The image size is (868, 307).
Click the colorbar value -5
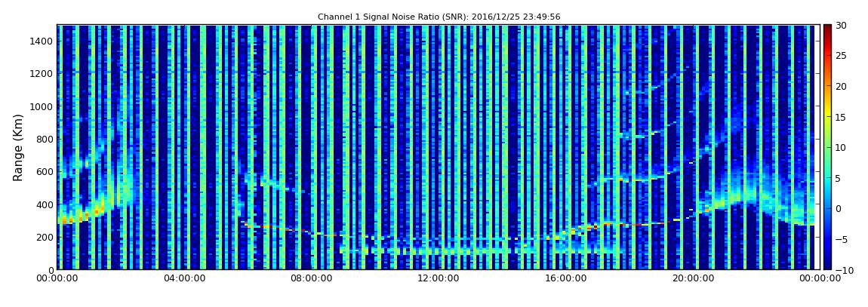(x=840, y=240)
